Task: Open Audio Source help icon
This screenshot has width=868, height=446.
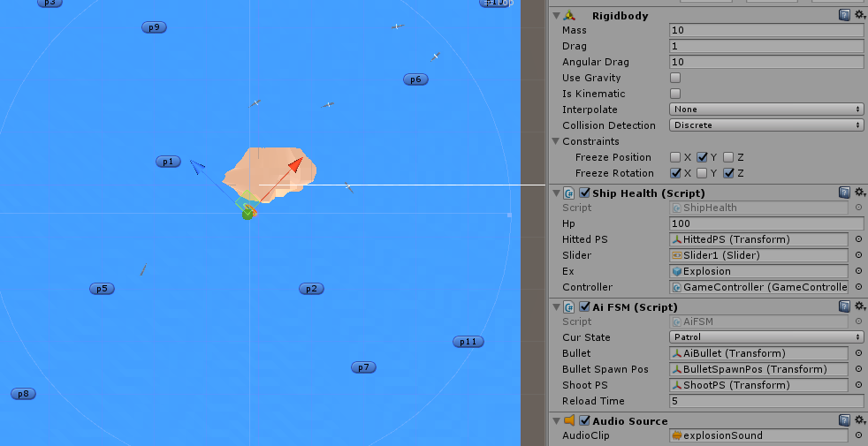Action: (x=844, y=420)
